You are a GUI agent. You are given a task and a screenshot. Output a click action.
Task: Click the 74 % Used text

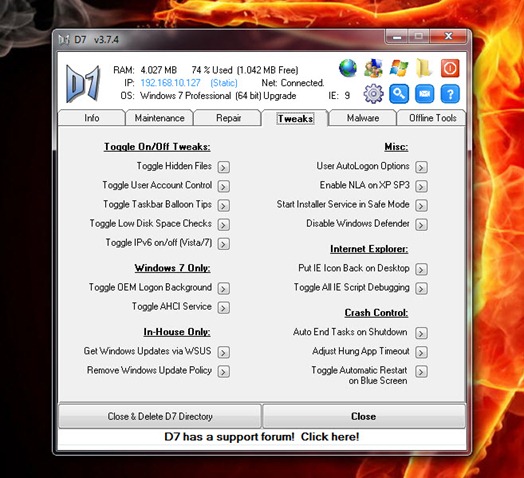(212, 70)
